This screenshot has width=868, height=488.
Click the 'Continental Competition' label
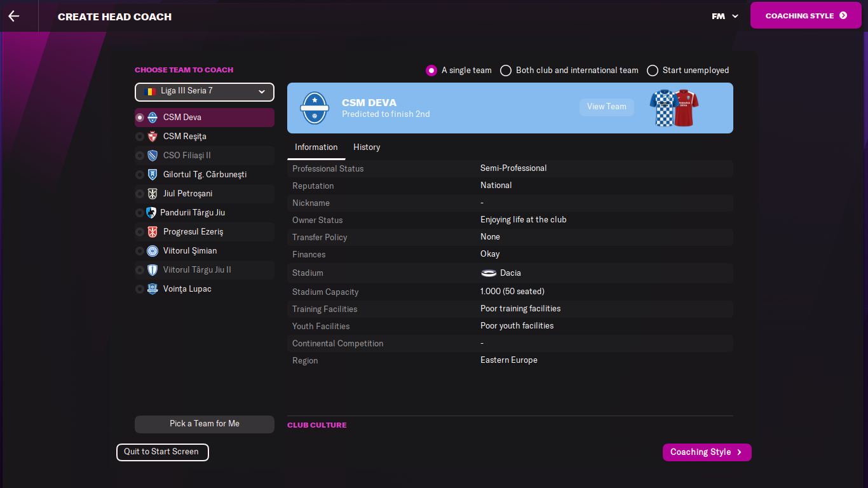(338, 343)
